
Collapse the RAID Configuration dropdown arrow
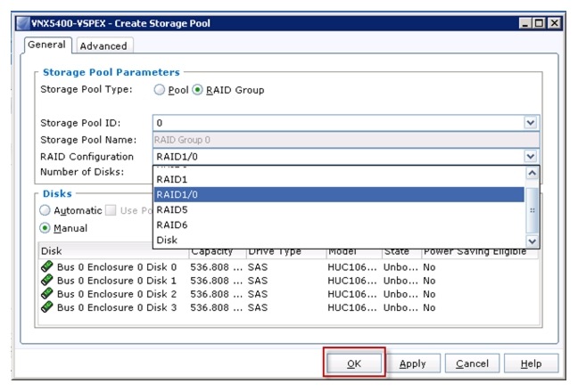531,156
